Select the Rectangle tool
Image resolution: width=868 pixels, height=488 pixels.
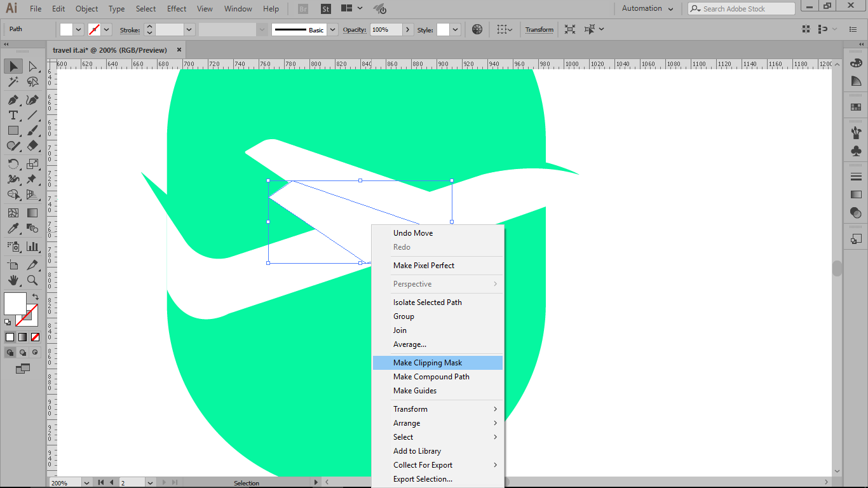click(13, 130)
